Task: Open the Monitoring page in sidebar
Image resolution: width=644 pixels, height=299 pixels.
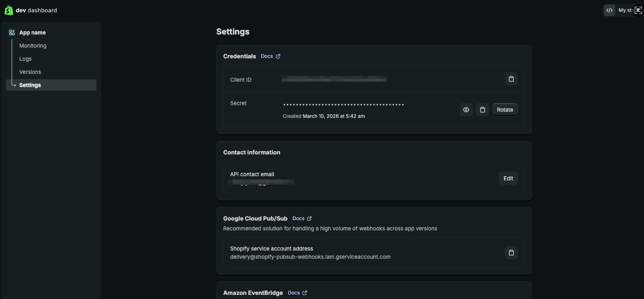Action: 33,46
